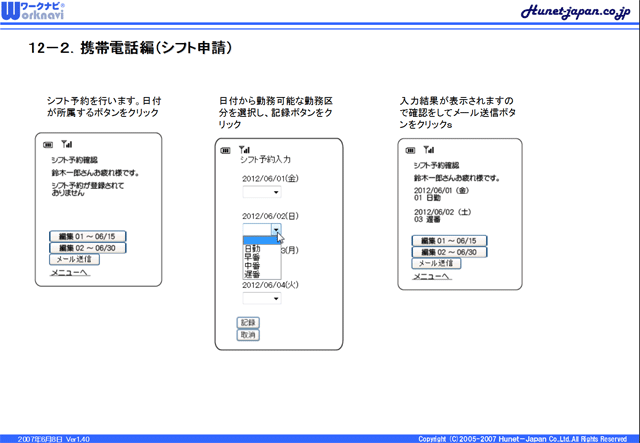Select 遅番 shift option

tap(252, 274)
